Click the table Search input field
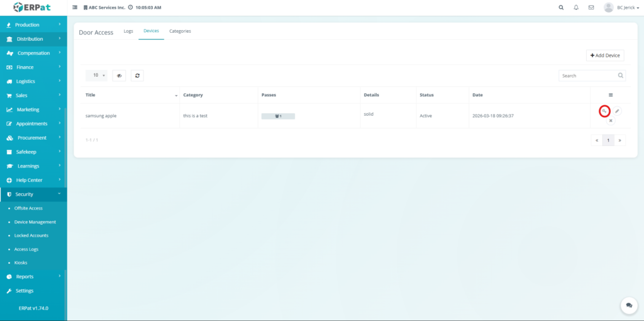644x321 pixels. click(587, 76)
